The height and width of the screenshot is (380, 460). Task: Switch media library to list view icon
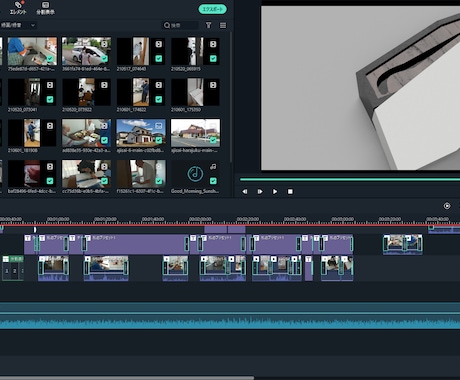pyautogui.click(x=223, y=25)
